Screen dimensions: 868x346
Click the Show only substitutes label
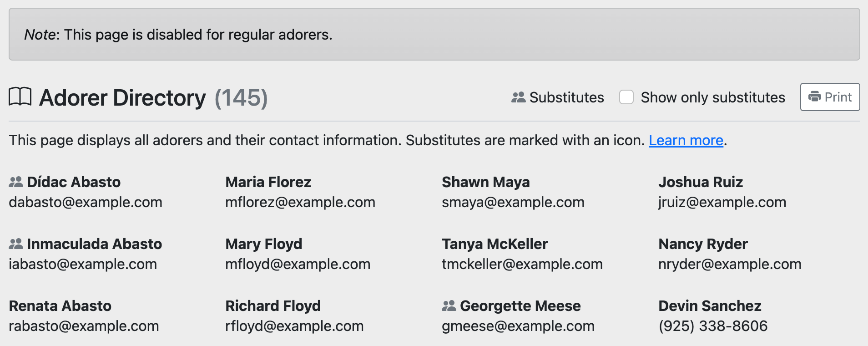[x=712, y=97]
